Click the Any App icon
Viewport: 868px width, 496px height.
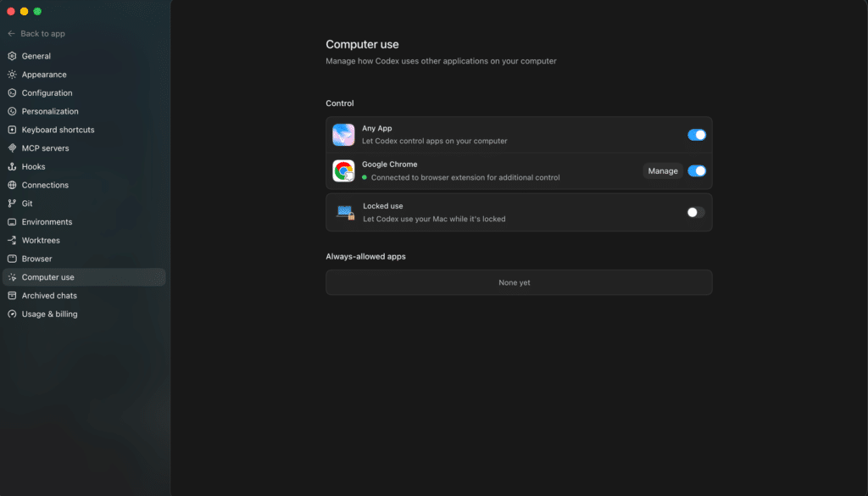pos(343,135)
